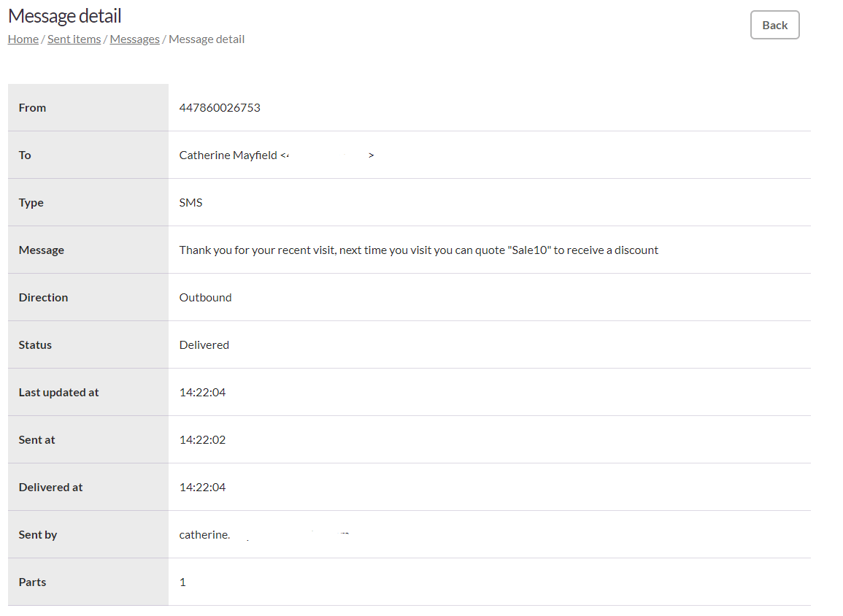843x616 pixels.
Task: Select the Parts value of 1
Action: [x=182, y=582]
